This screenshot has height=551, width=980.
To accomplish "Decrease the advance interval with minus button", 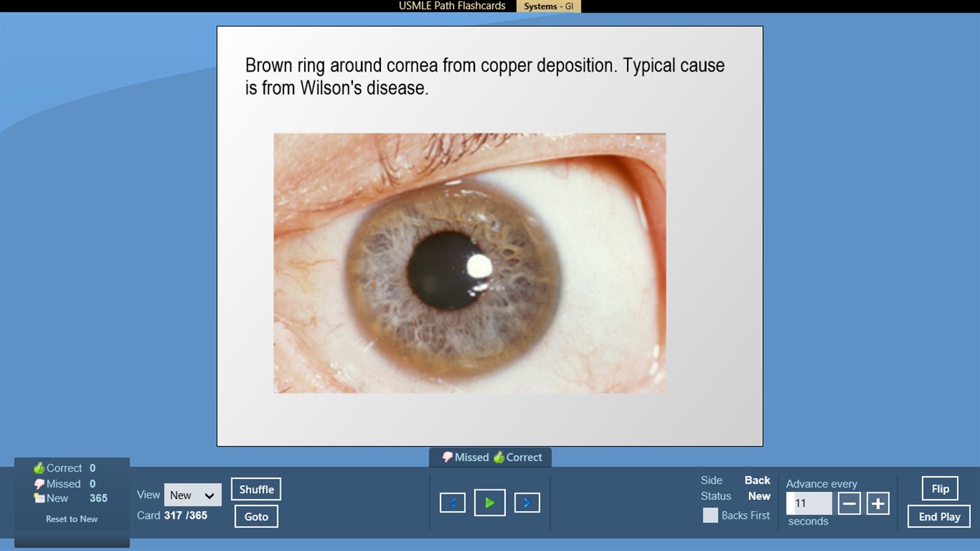I will pos(849,502).
